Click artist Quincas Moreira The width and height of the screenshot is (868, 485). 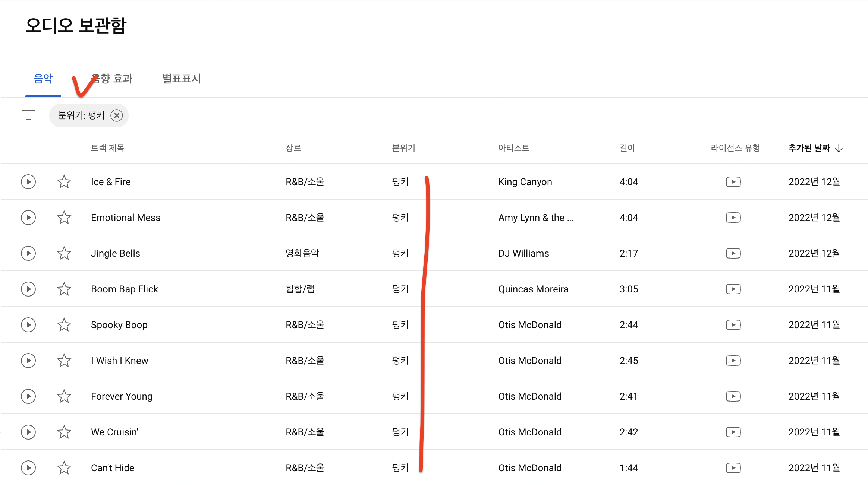pos(534,289)
